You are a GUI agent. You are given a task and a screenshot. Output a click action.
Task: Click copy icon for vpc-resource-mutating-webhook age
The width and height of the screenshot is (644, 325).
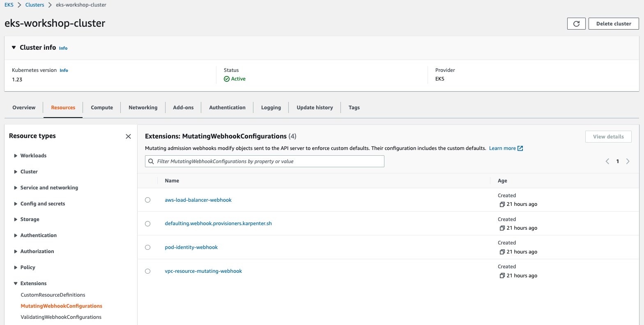501,276
